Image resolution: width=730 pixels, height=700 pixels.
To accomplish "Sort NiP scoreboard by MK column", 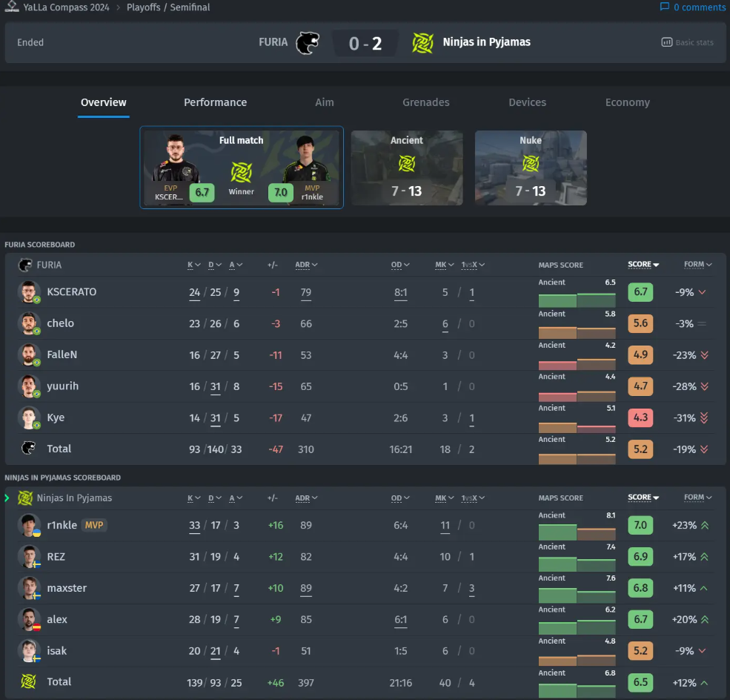I will [443, 498].
